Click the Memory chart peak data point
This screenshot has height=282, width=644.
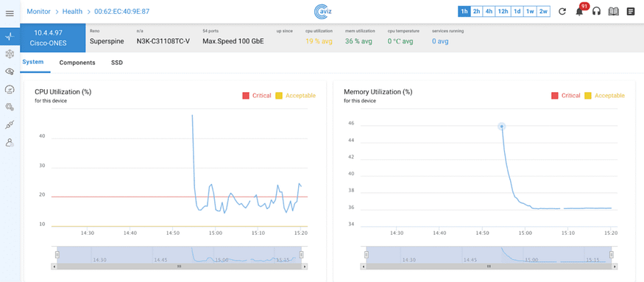point(501,127)
